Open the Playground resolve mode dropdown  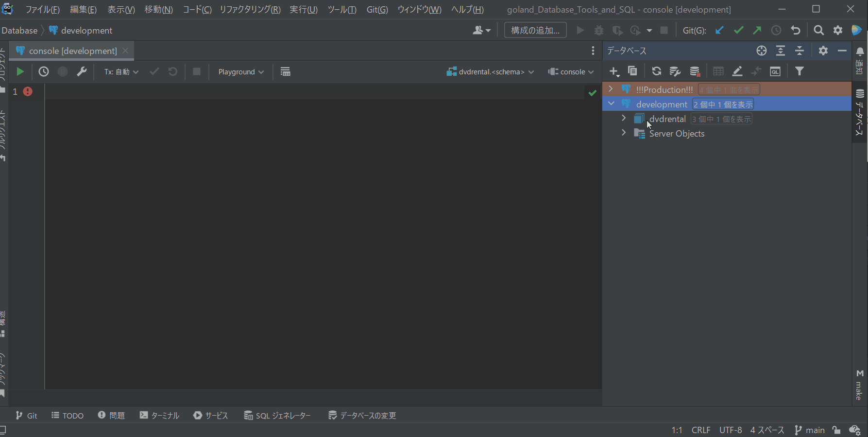tap(241, 72)
